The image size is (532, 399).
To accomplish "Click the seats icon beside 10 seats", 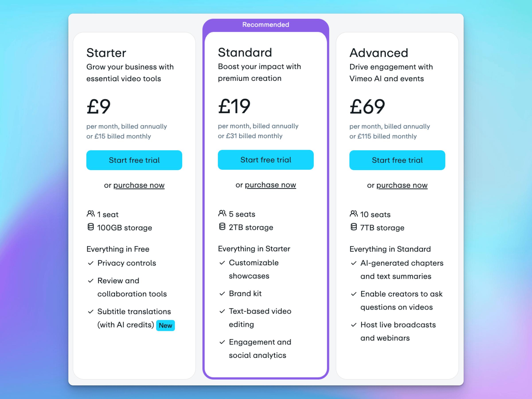I will (354, 214).
